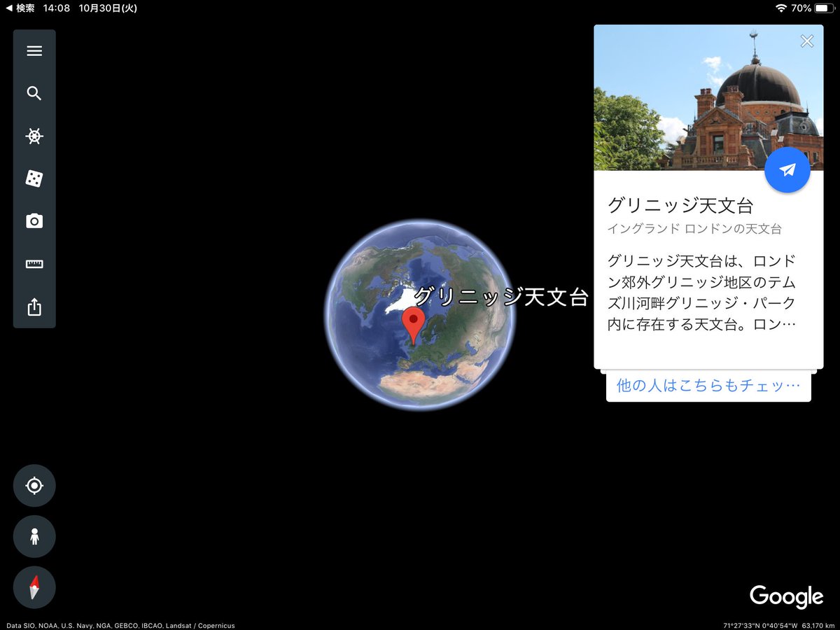Tap the I'm Feeling Lucky dice

[x=34, y=179]
